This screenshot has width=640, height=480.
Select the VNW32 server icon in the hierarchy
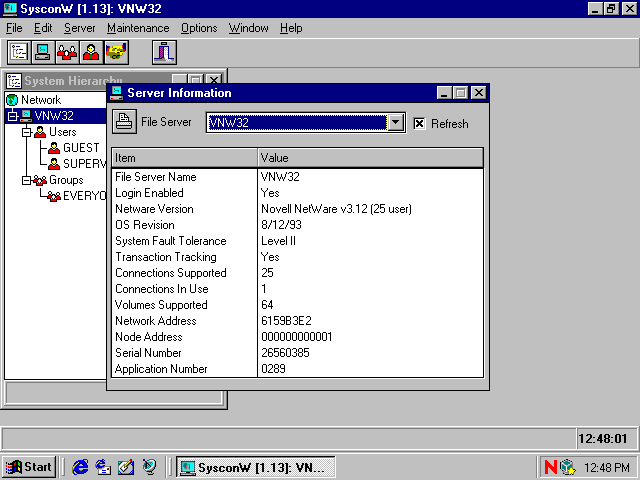point(26,116)
